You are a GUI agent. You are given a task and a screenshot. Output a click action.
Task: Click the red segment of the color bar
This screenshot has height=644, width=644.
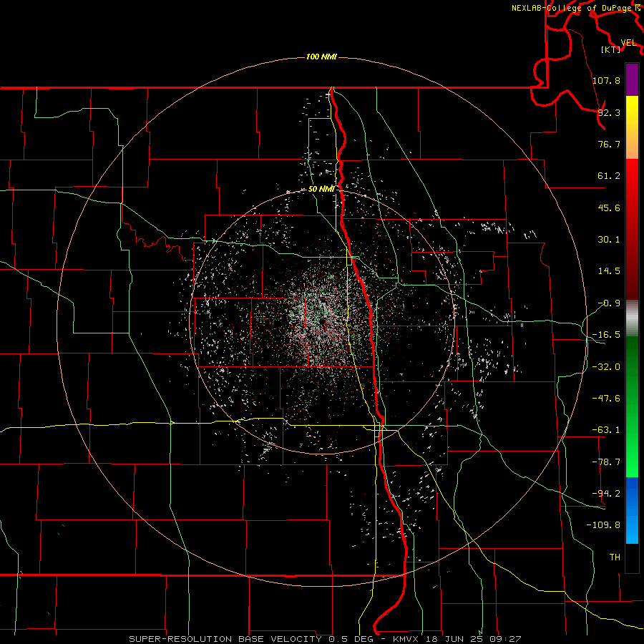pyautogui.click(x=632, y=229)
